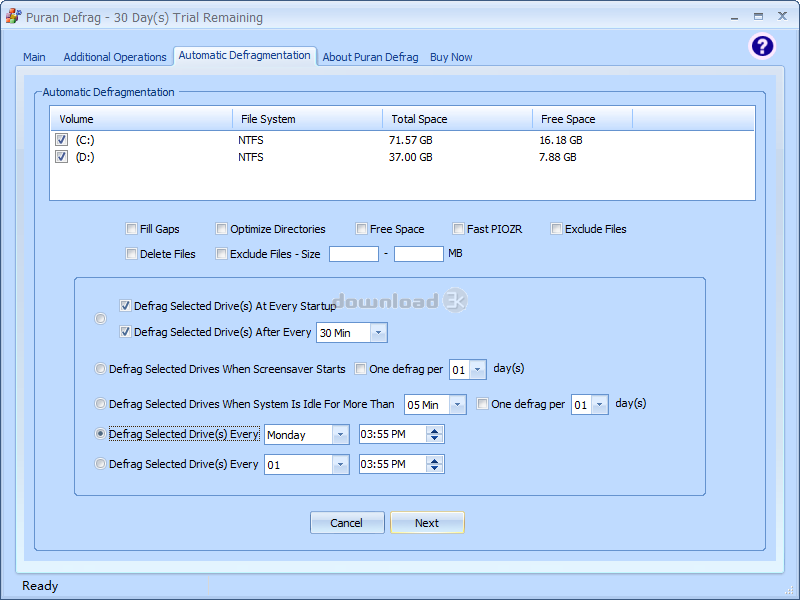The height and width of the screenshot is (600, 800).
Task: Click the Total Space column header
Action: pyautogui.click(x=458, y=119)
